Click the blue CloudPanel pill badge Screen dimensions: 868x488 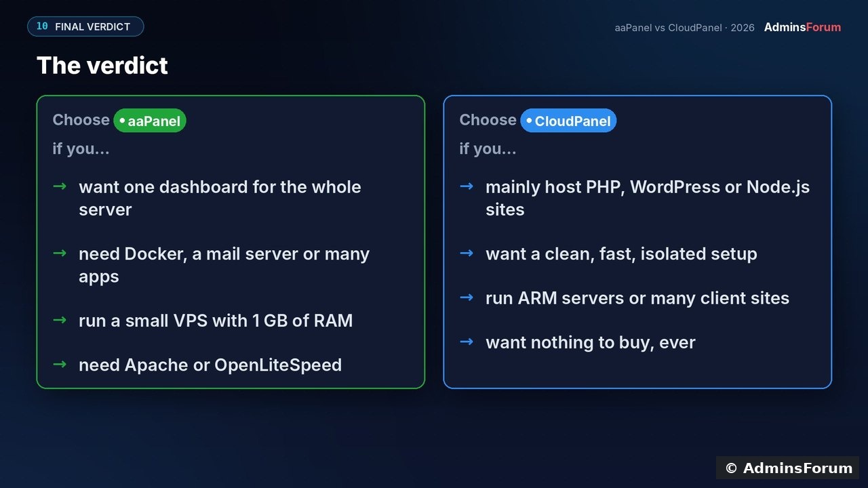point(568,121)
